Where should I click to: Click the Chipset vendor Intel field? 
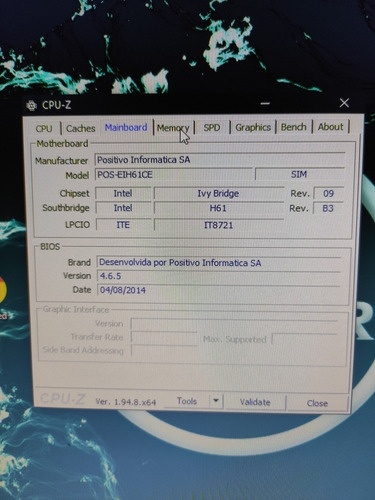click(x=123, y=193)
